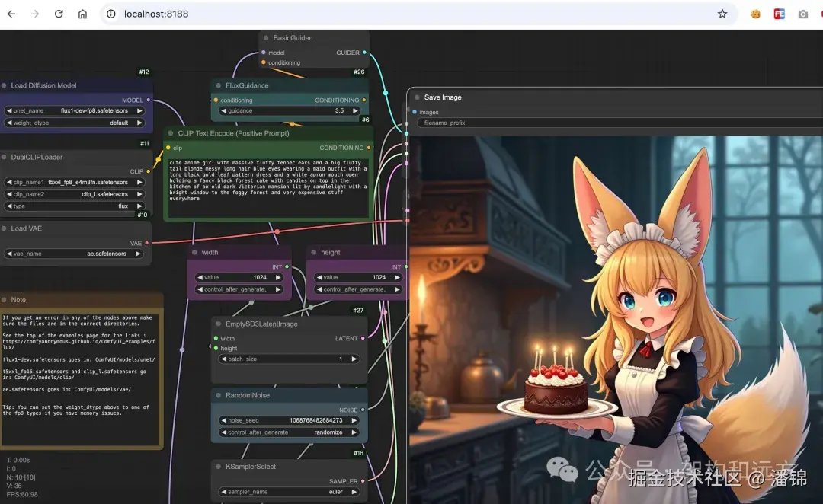
Task: Open height control_after_generate selector
Action: pyautogui.click(x=358, y=289)
